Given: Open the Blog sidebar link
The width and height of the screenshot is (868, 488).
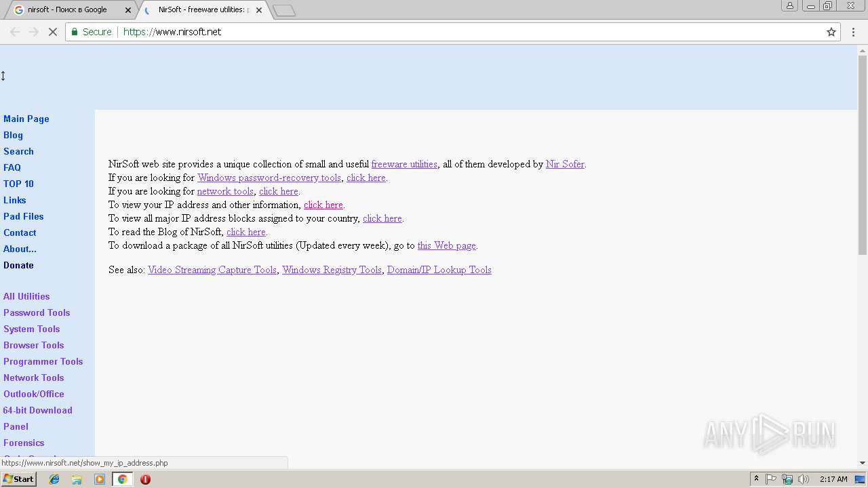Looking at the screenshot, I should (13, 135).
